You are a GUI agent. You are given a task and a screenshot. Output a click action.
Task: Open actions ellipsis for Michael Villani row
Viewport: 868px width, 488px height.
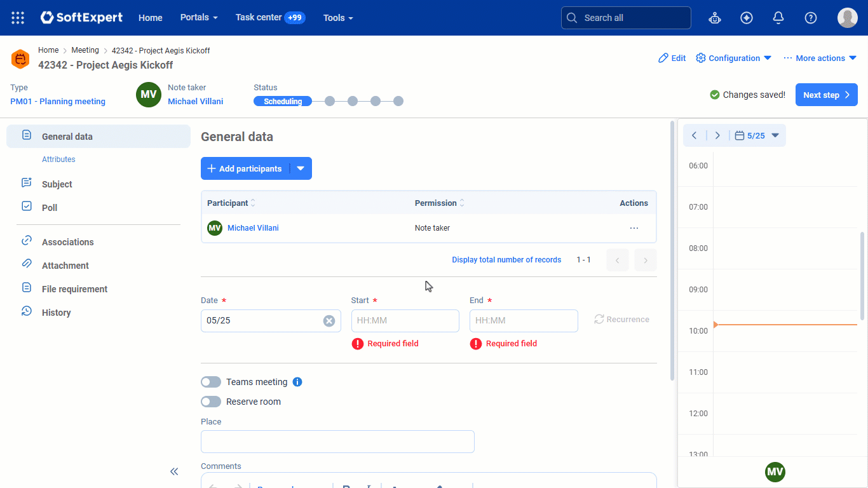pos(634,228)
